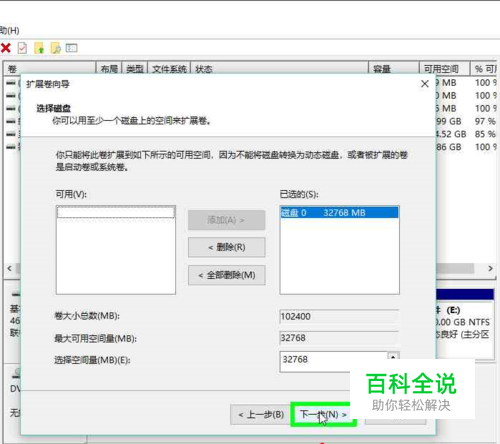Sort by 容量 column header
The height and width of the screenshot is (444, 500).
coord(394,69)
